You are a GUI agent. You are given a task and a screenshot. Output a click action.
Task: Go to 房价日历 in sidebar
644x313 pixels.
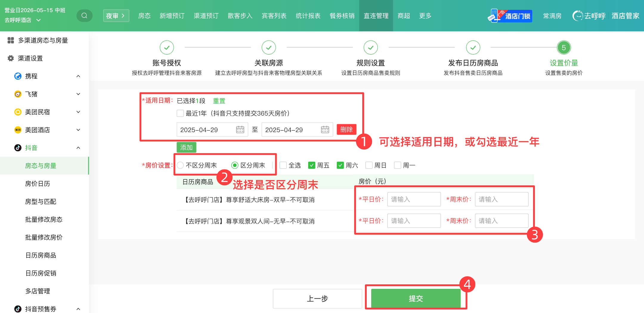38,184
